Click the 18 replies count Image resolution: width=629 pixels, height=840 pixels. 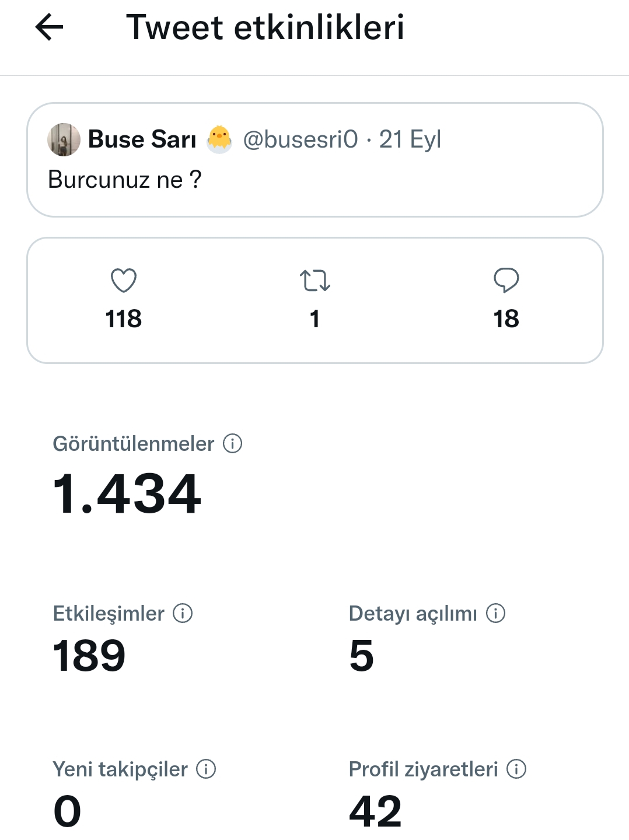coord(506,319)
